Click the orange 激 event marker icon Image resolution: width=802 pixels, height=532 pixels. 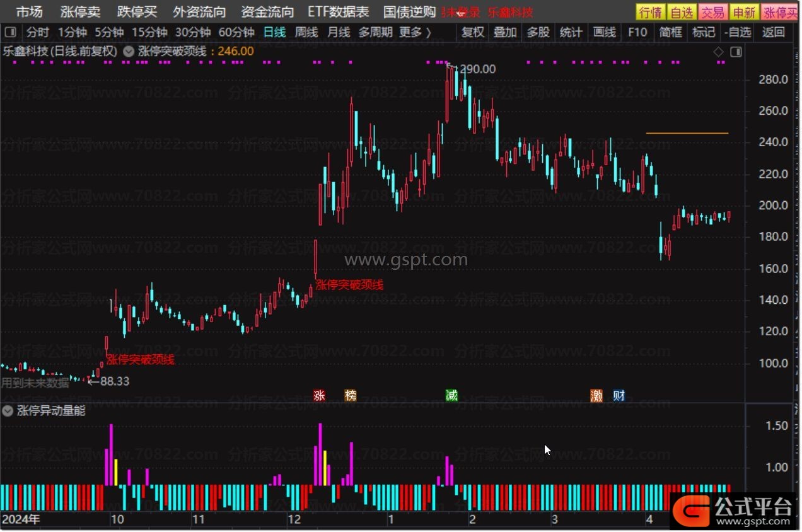(596, 395)
